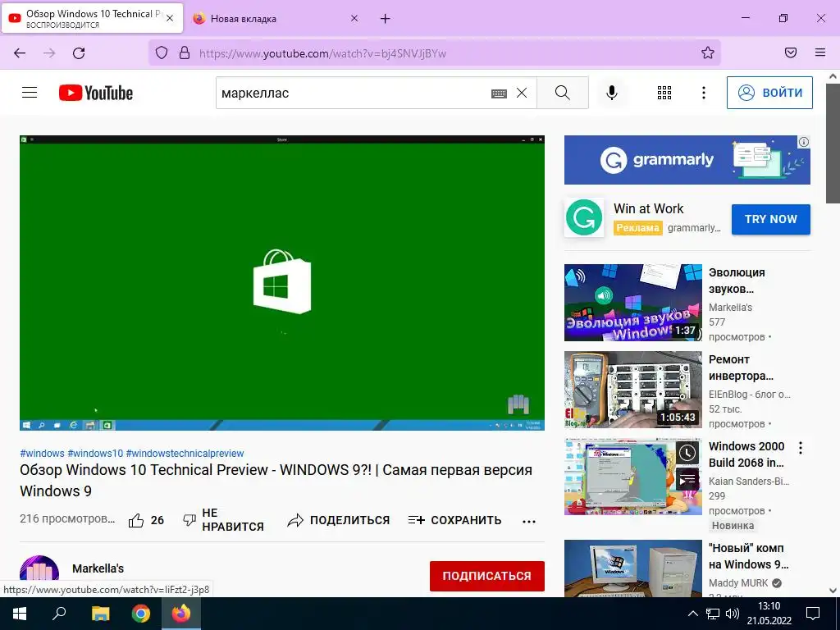This screenshot has height=630, width=840.
Task: Open the Markella's channel name
Action: (98, 568)
